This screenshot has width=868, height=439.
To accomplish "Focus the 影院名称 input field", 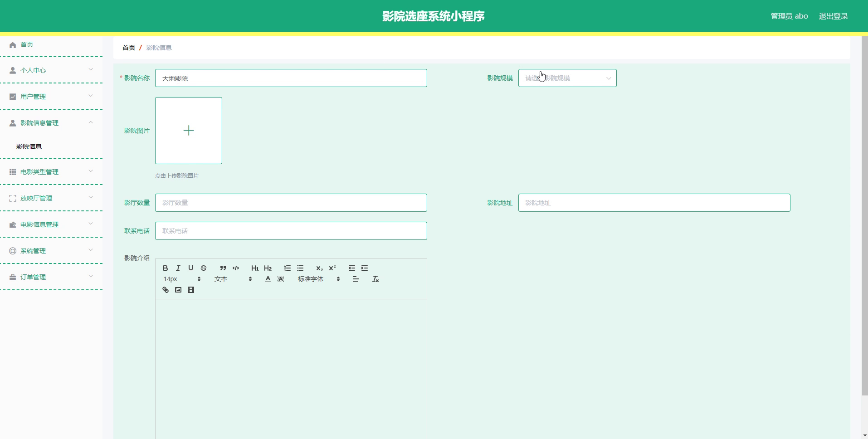I will coord(291,78).
